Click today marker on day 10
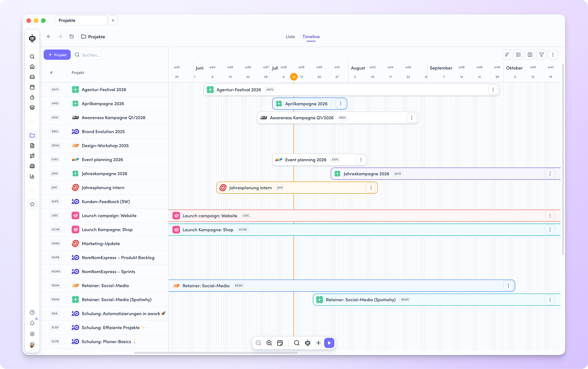The width and height of the screenshot is (588, 369). coord(294,77)
